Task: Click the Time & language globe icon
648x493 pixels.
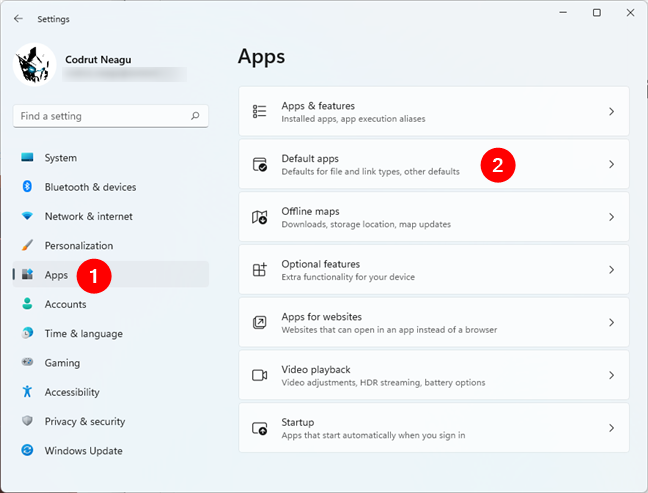Action: tap(27, 333)
